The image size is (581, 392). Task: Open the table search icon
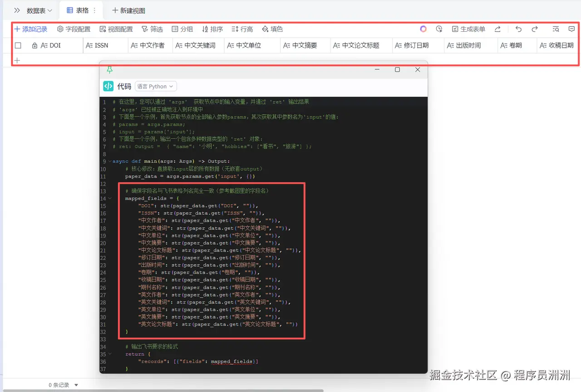556,29
